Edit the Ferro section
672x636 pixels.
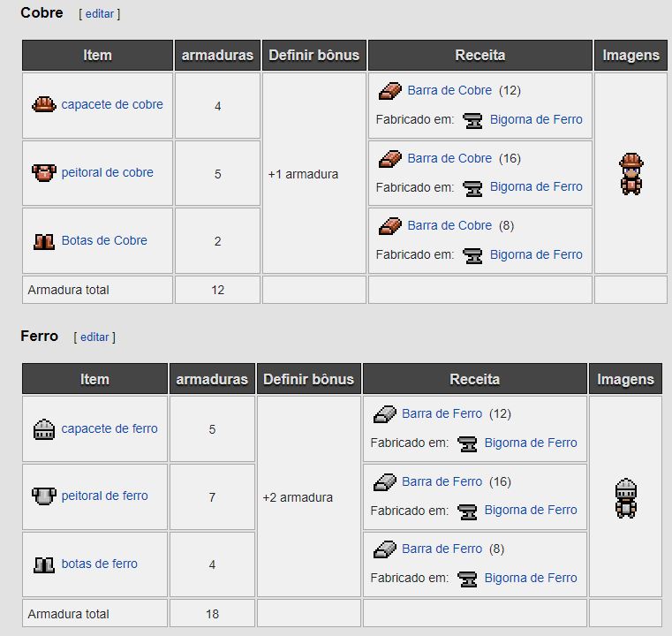pos(94,337)
